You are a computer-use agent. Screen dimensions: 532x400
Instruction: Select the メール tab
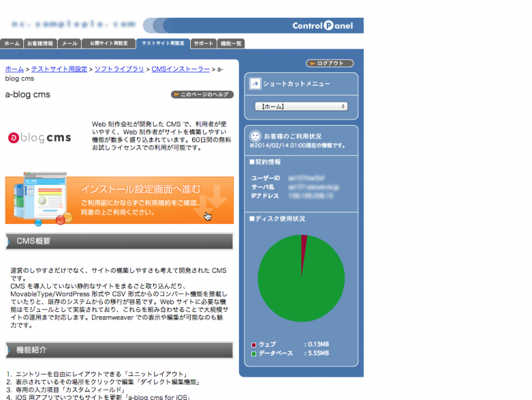[x=69, y=43]
